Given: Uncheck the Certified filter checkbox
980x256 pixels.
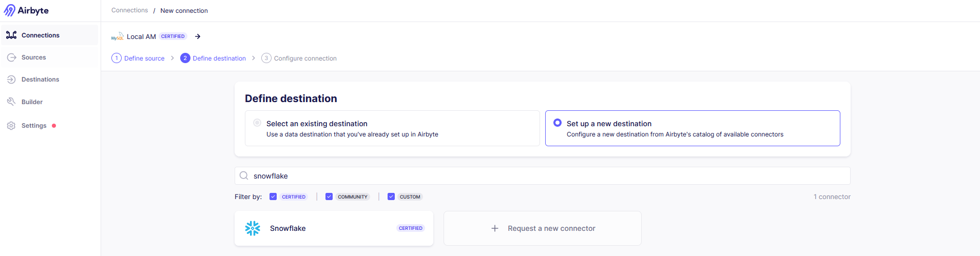Looking at the screenshot, I should (x=273, y=196).
